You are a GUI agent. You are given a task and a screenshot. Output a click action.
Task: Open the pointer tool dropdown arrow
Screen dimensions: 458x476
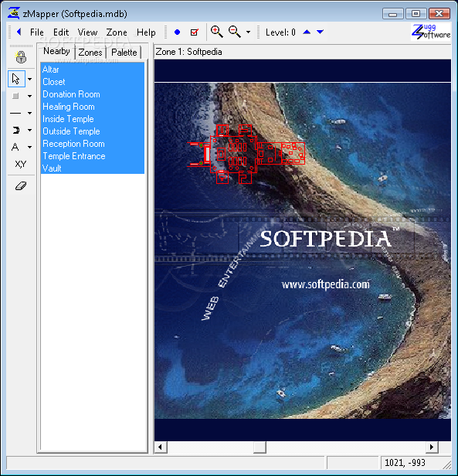tap(30, 80)
